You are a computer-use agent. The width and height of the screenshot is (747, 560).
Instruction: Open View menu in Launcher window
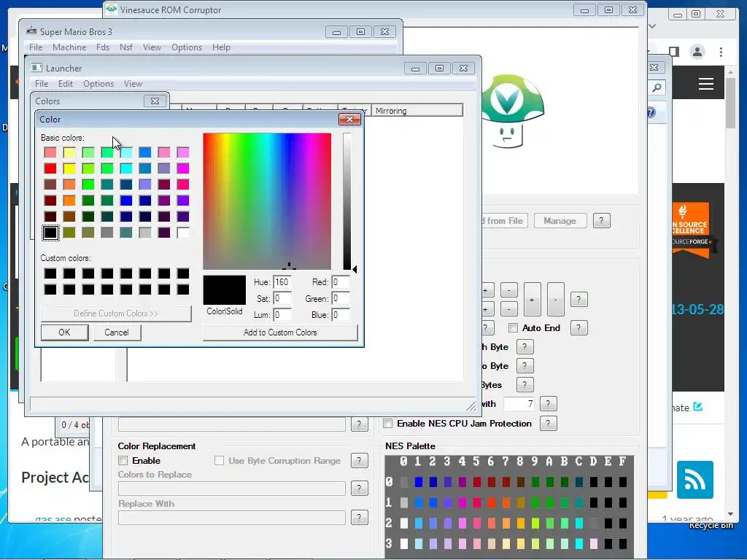(133, 84)
